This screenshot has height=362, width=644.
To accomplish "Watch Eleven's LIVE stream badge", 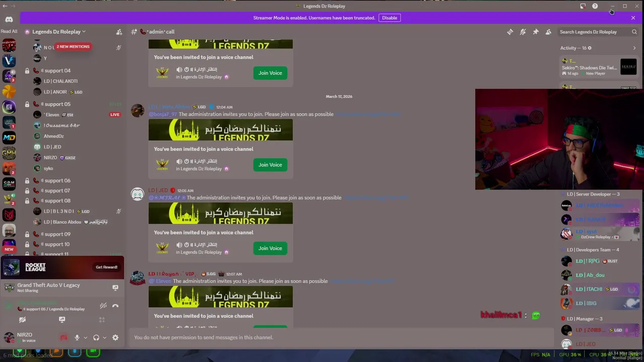I will tap(115, 115).
